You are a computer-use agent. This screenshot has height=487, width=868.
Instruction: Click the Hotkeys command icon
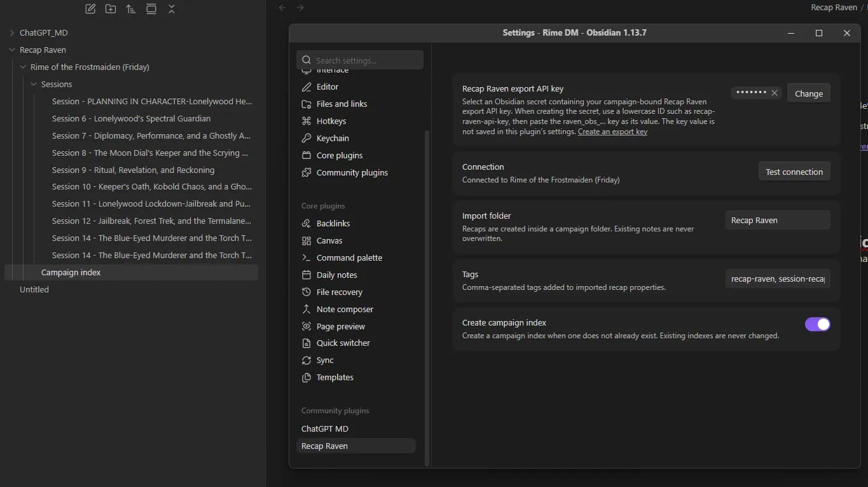pos(307,121)
